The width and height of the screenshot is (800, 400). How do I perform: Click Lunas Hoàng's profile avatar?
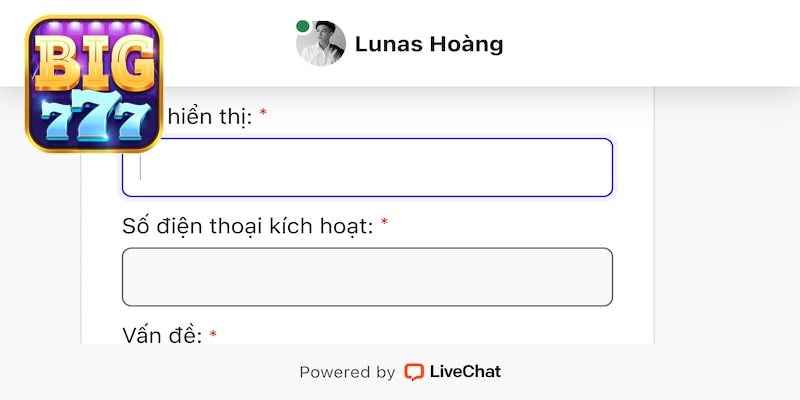pos(322,44)
